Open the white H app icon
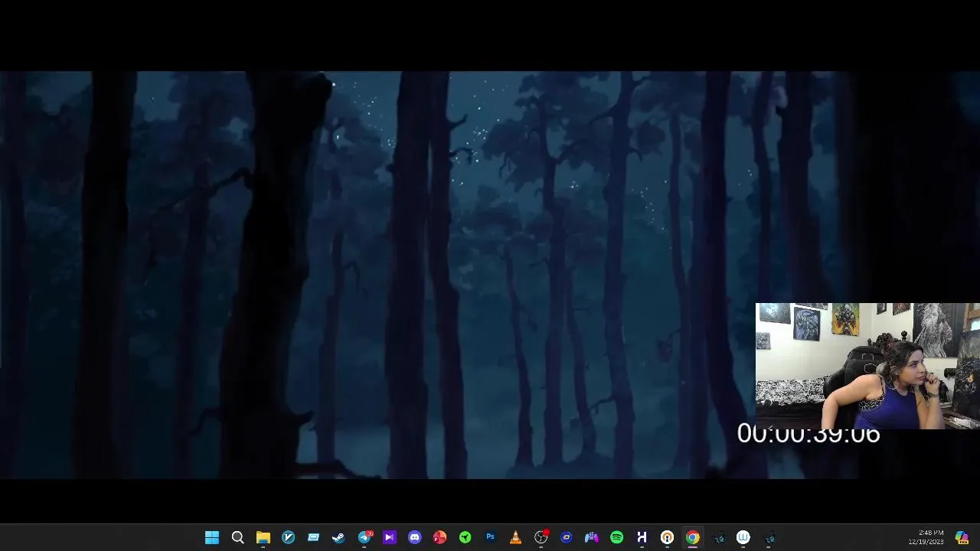 coord(642,538)
